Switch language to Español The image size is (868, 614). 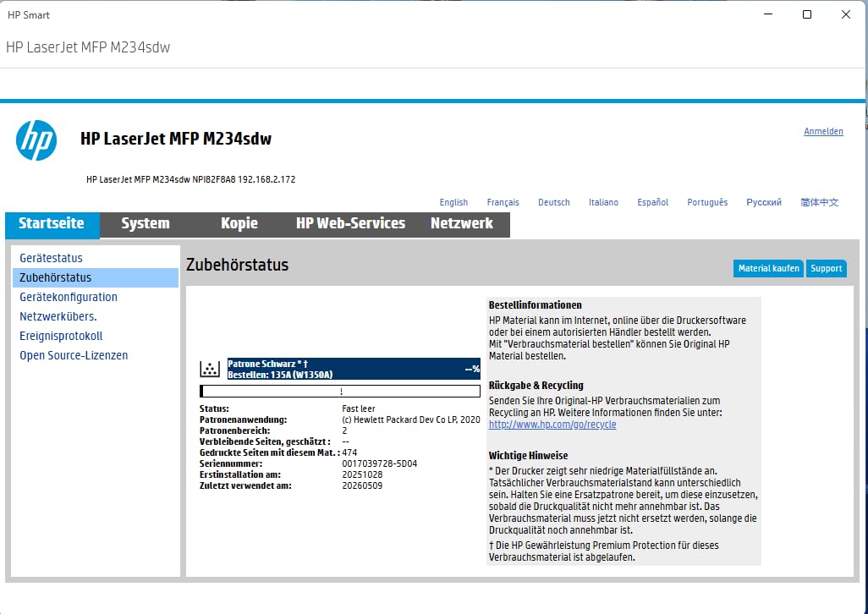[x=652, y=202]
